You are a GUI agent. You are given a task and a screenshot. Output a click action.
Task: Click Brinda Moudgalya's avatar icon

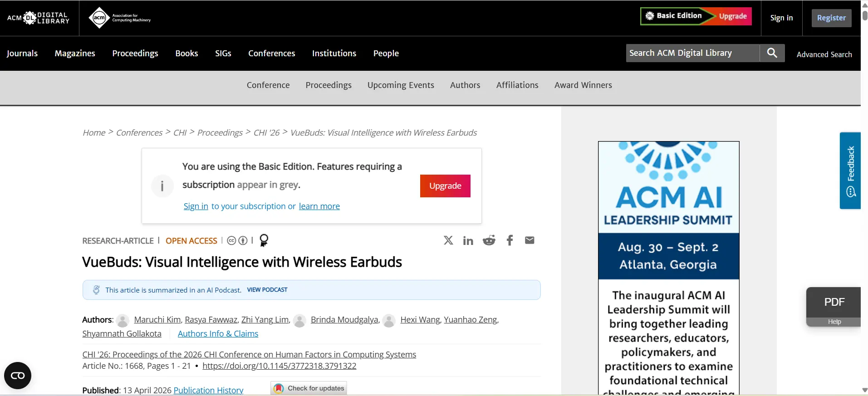click(299, 320)
